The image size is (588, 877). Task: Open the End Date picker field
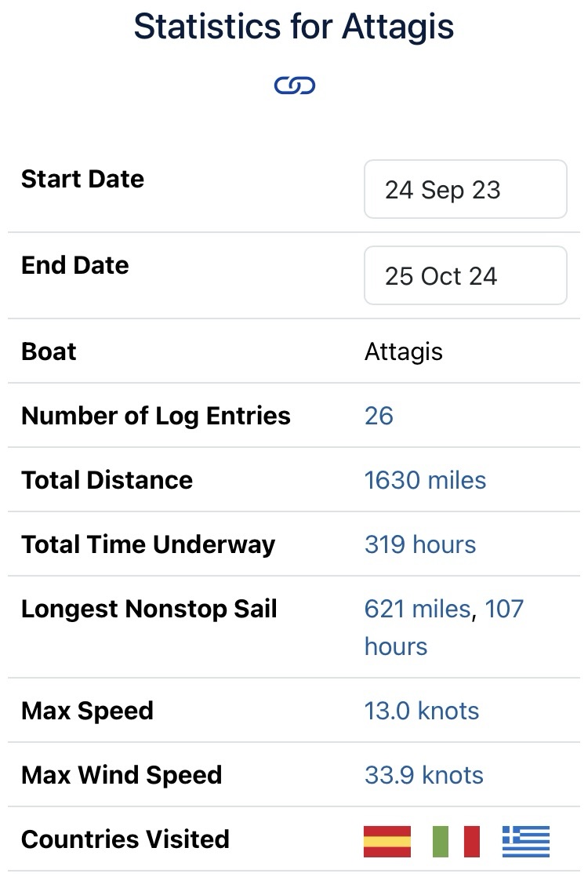tap(466, 275)
